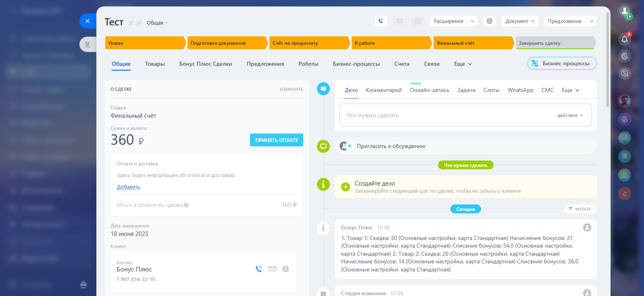Click the Завершить сделку stage
This screenshot has height=296, width=644.
(x=554, y=43)
